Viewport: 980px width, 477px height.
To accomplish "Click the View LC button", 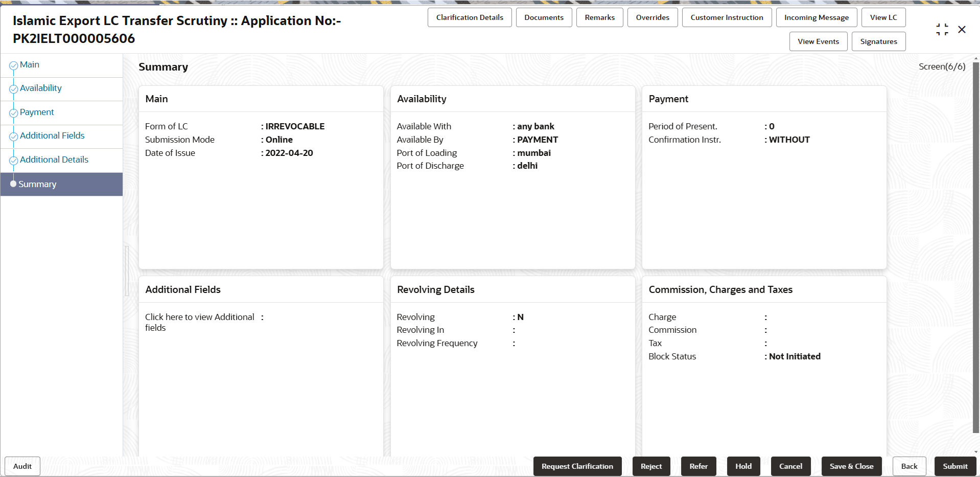I will 883,17.
